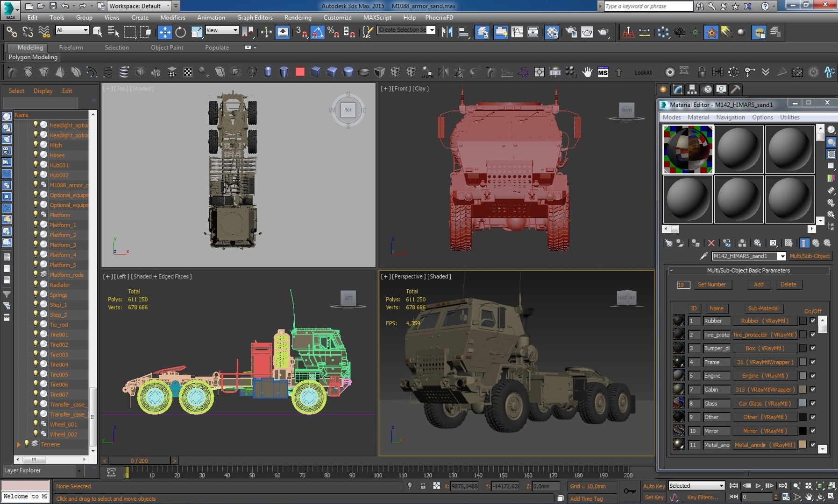Screen dimensions: 838x504
Task: Open the Utilities hammer panel tab
Action: click(735, 89)
